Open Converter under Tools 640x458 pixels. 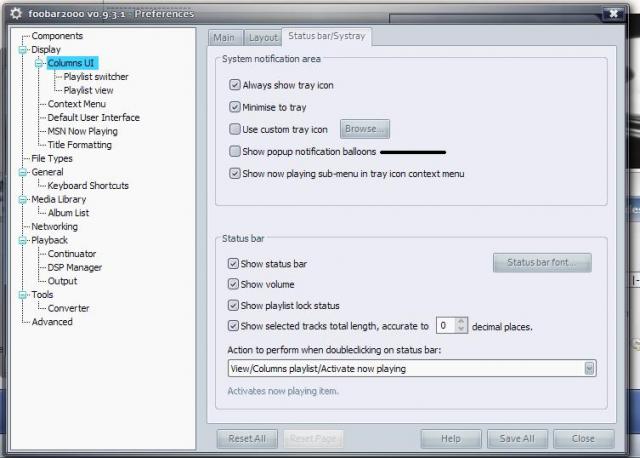coord(68,308)
